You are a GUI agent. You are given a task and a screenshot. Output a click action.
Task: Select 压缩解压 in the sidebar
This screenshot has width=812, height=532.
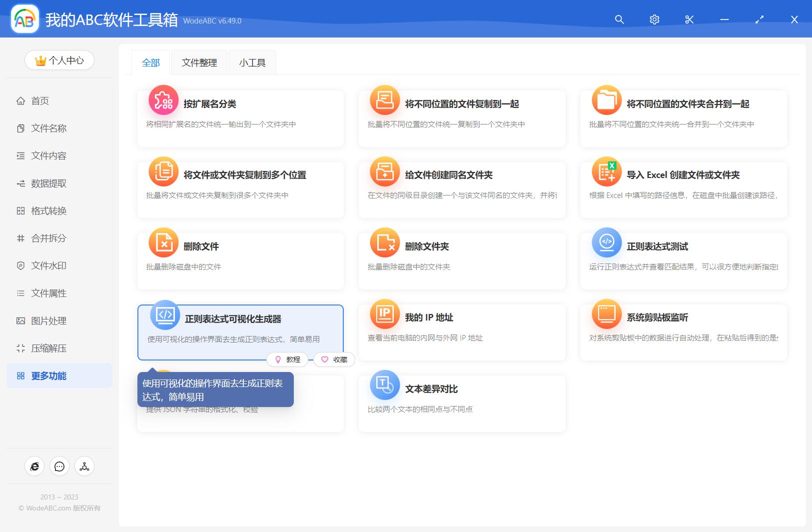48,348
